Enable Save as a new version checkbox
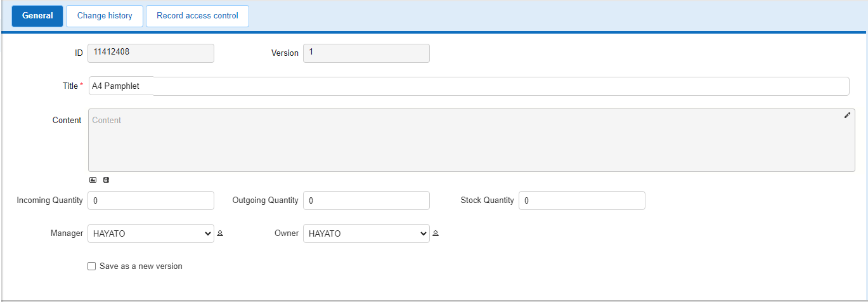 tap(92, 266)
